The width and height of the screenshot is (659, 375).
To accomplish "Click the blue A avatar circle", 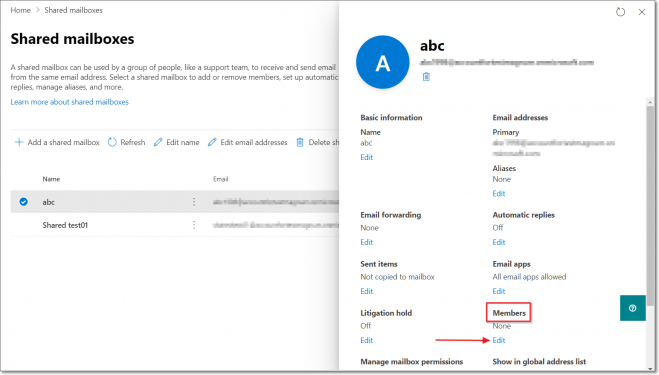I will pyautogui.click(x=382, y=62).
